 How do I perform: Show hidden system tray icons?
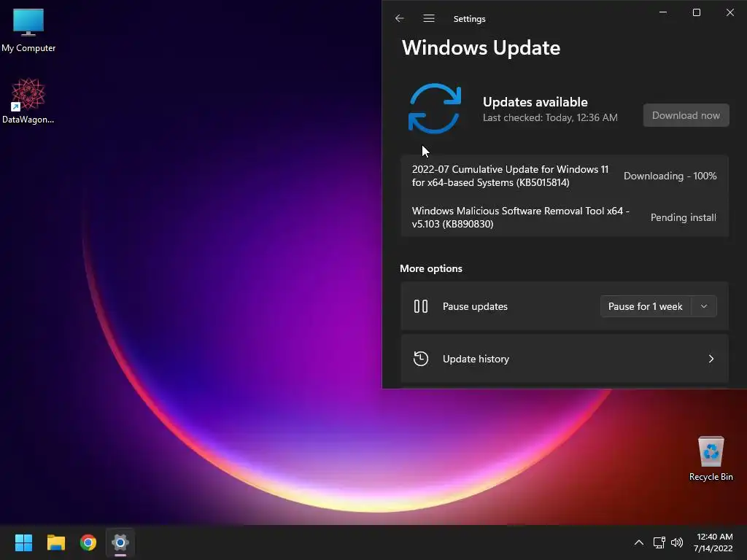(x=639, y=542)
